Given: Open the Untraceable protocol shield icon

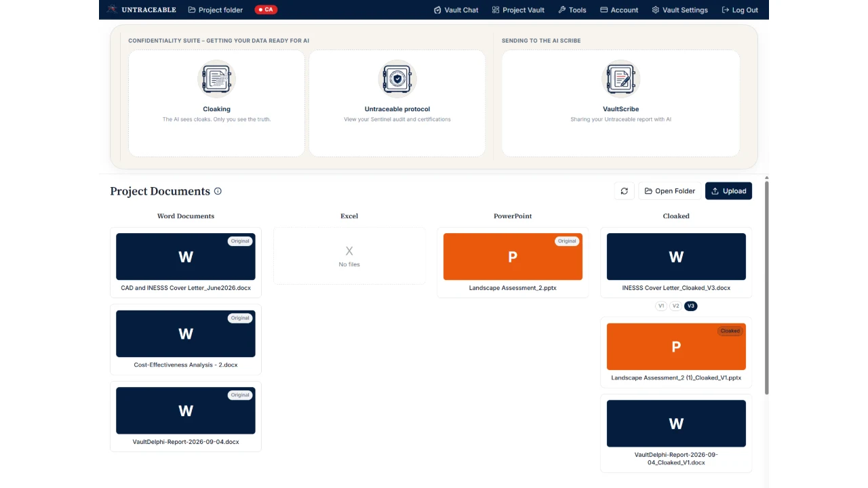Looking at the screenshot, I should 397,79.
